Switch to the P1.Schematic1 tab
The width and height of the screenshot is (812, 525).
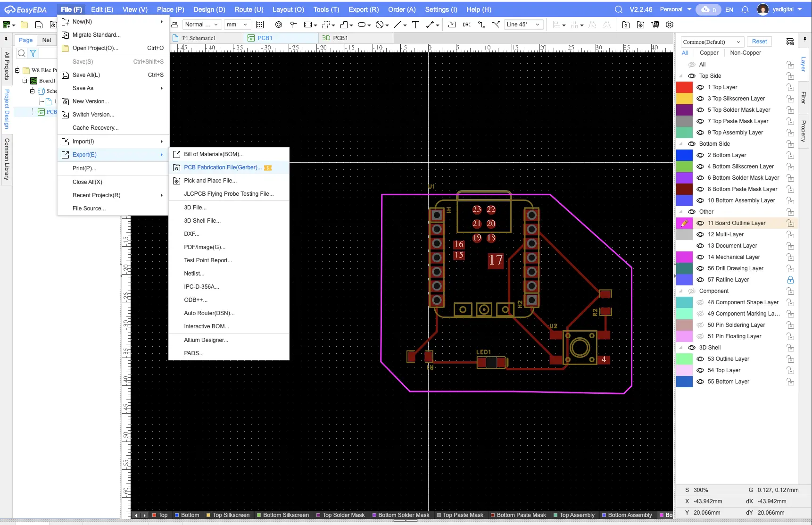(x=200, y=38)
